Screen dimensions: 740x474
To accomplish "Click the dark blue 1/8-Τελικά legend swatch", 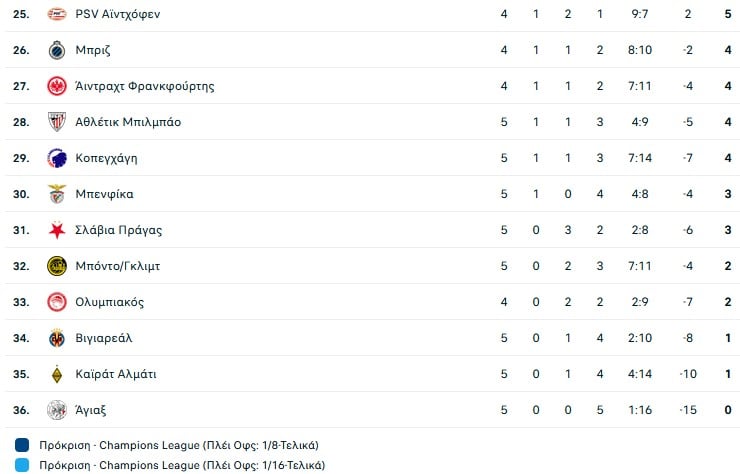I will 23,445.
